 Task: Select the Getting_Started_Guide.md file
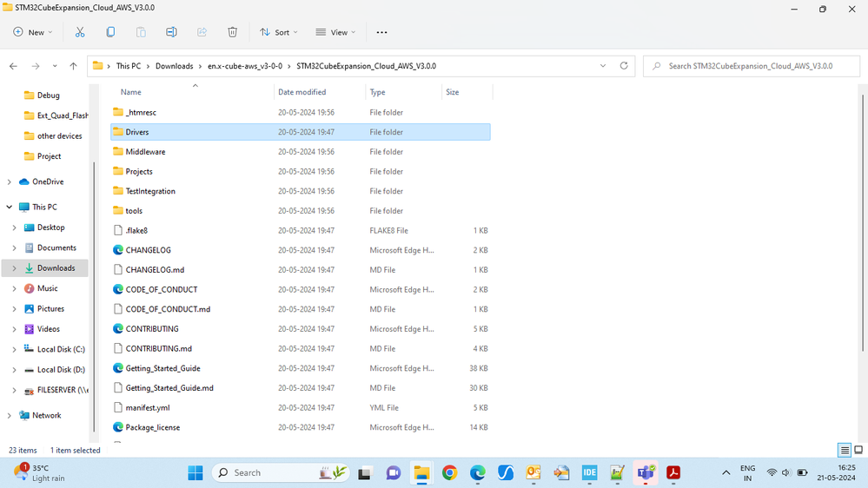click(301, 388)
